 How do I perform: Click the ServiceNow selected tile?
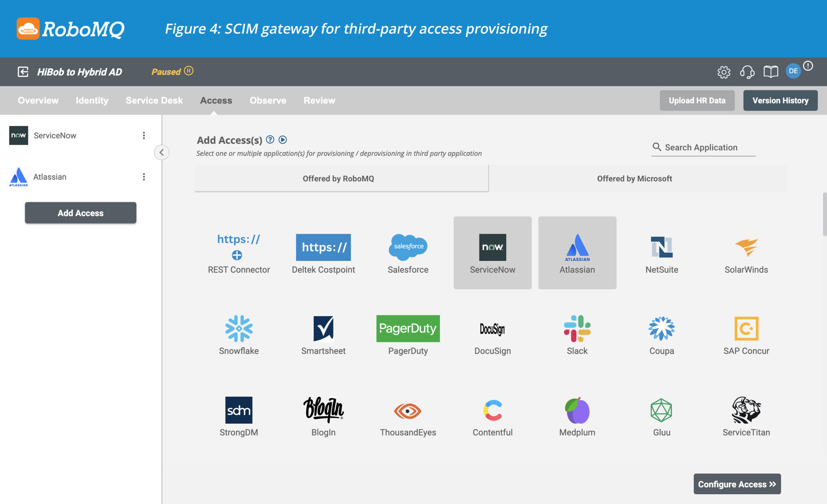pyautogui.click(x=492, y=252)
